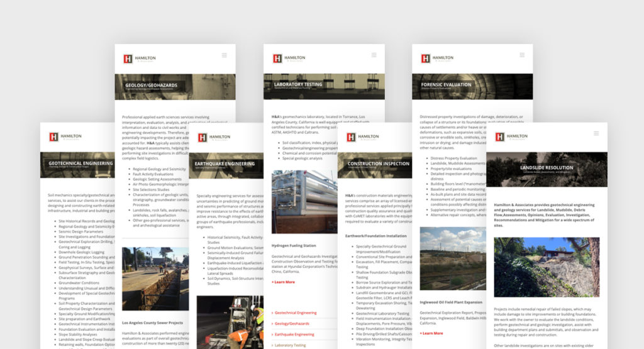The width and height of the screenshot is (644, 349).
Task: Select Geotechnical Engineering in red menu list
Action: 294,313
